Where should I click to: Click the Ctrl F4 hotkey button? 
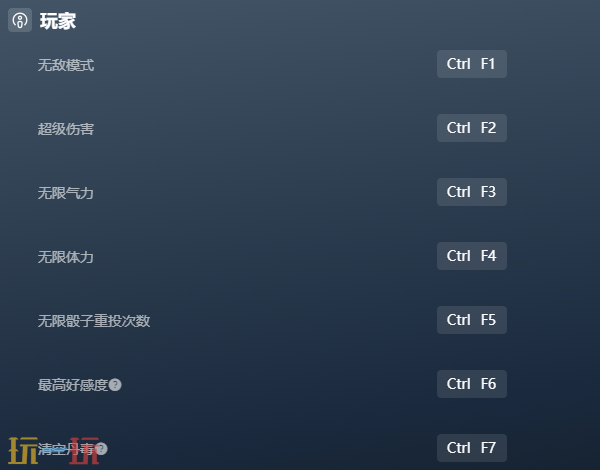pos(472,256)
